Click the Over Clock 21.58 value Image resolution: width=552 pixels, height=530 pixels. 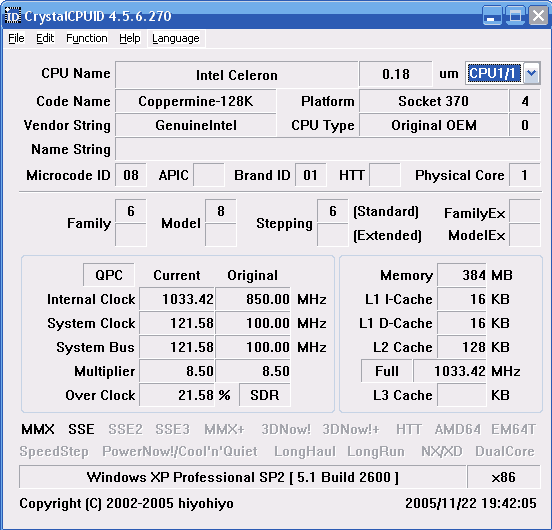click(x=177, y=395)
